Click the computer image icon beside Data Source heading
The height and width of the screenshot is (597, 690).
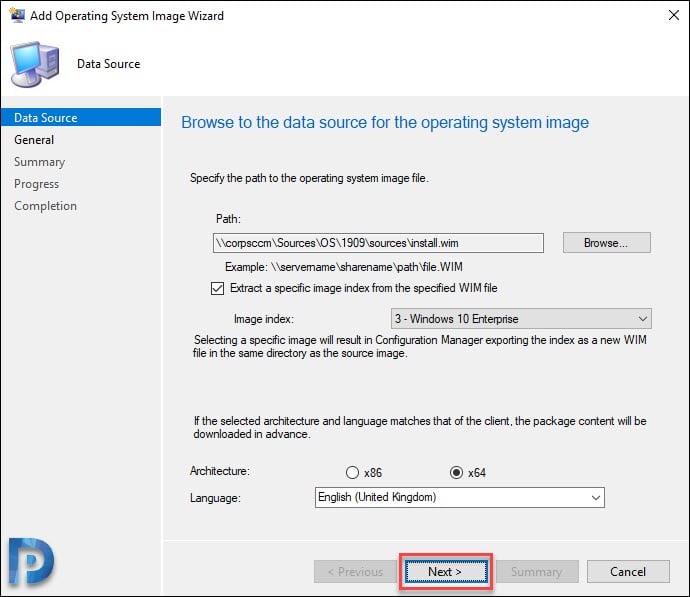point(35,64)
